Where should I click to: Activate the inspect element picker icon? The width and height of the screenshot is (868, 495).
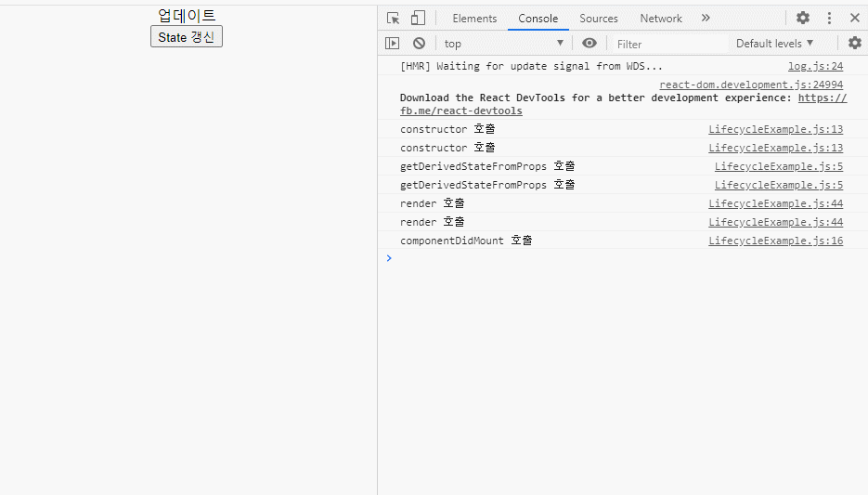click(394, 19)
